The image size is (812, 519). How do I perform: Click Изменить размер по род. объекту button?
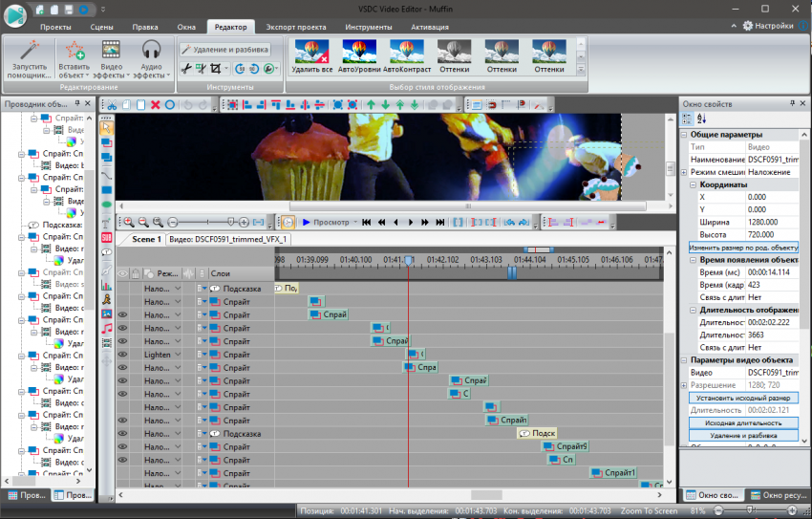click(743, 248)
